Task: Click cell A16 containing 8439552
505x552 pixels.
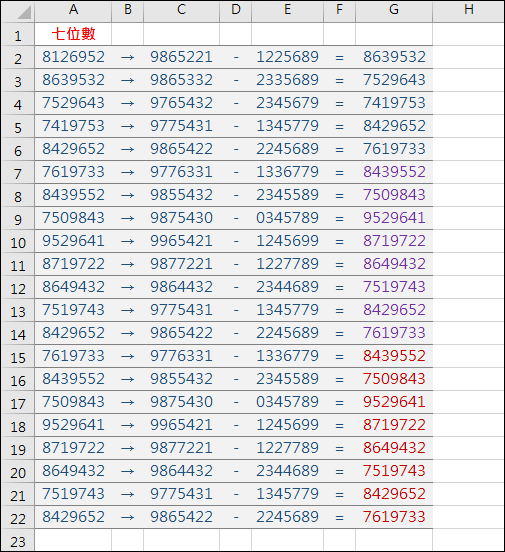Action: click(73, 379)
